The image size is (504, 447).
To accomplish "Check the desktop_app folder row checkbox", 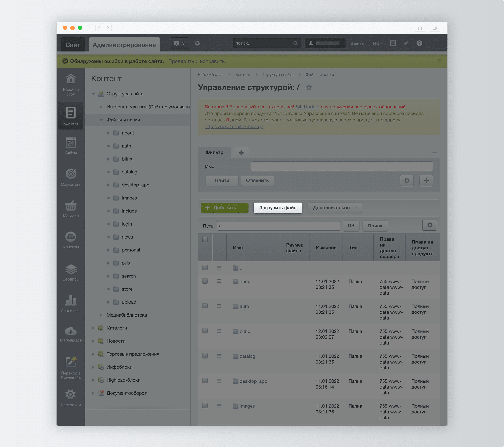I will tap(205, 381).
